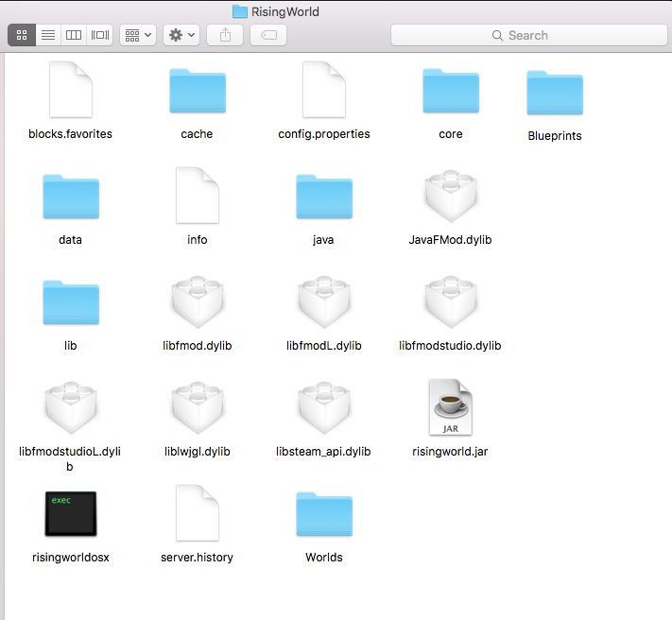This screenshot has width=672, height=620.
Task: Click the lib folder name label
Action: pyautogui.click(x=70, y=346)
